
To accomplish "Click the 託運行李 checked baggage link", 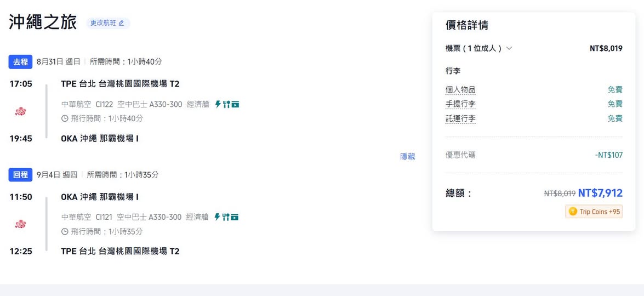I will point(460,118).
